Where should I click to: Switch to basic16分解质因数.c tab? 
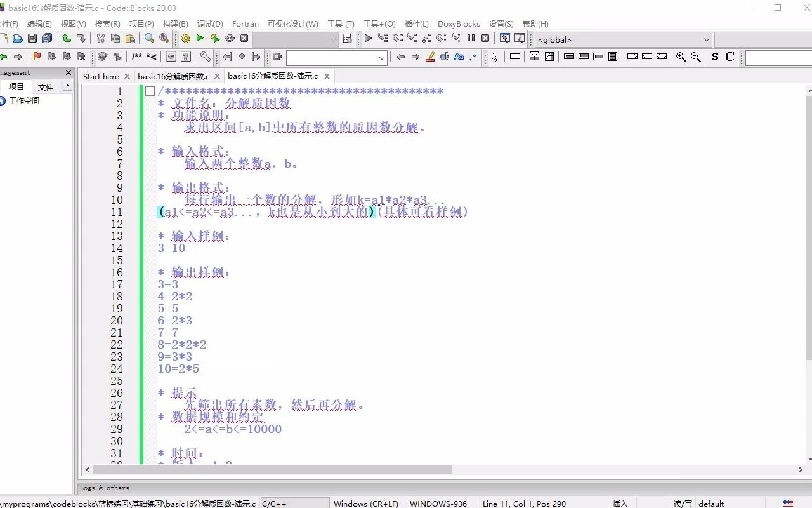173,76
